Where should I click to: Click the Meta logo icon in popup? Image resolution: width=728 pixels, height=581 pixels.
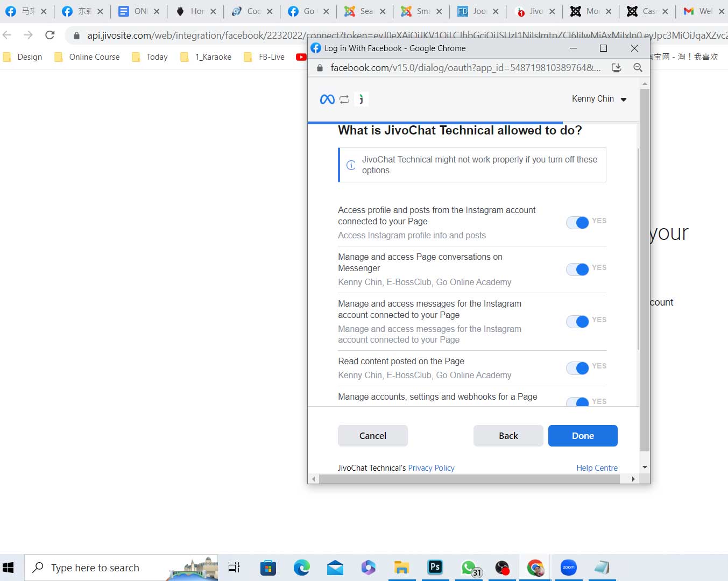327,99
